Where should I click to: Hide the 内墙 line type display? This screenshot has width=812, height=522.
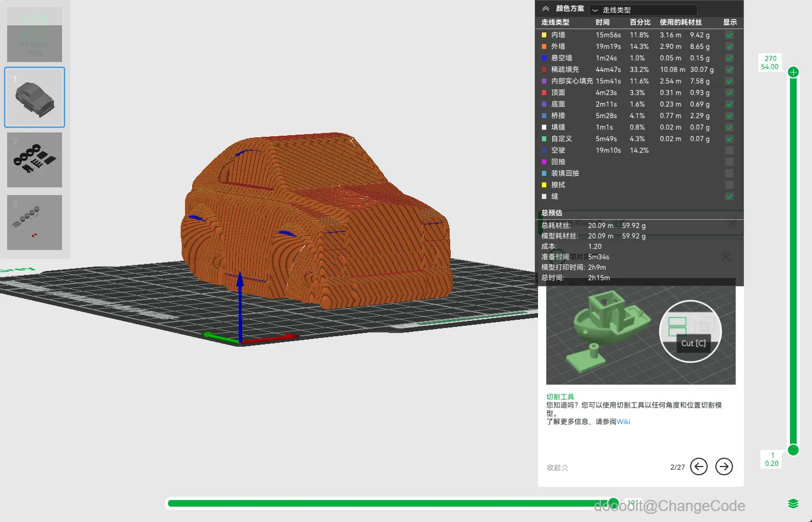coord(729,35)
